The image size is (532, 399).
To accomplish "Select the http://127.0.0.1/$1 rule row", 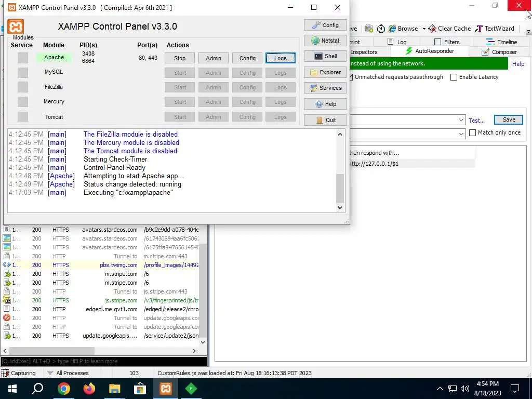I will [x=412, y=164].
